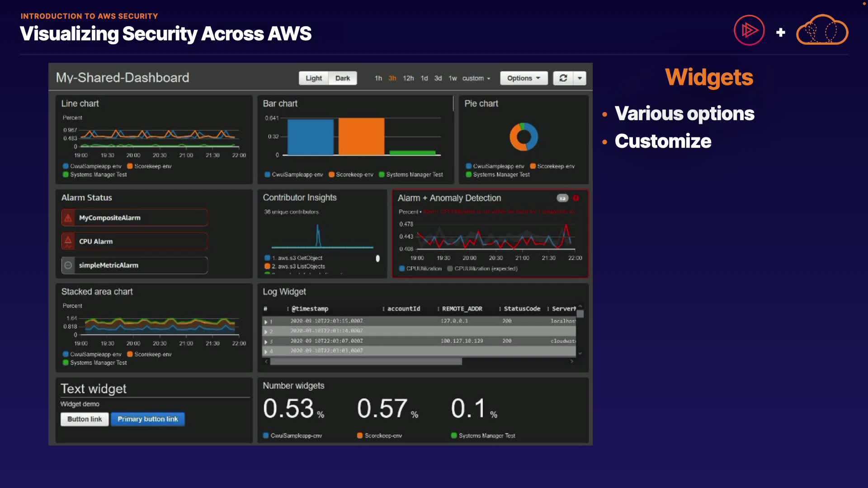Screen dimensions: 868x488
Task: Open the custom time range dropdown
Action: coord(476,78)
